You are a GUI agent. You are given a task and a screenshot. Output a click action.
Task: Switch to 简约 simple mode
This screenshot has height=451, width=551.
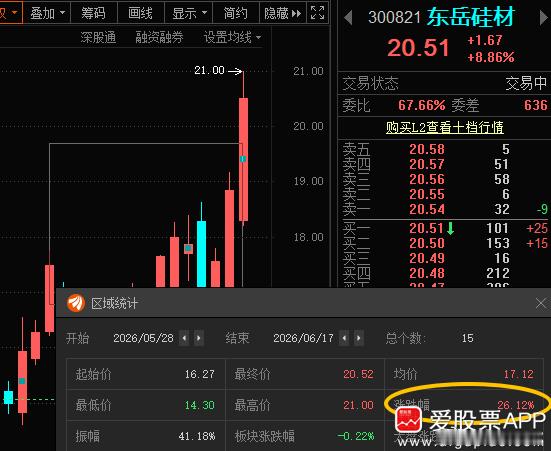click(x=235, y=13)
